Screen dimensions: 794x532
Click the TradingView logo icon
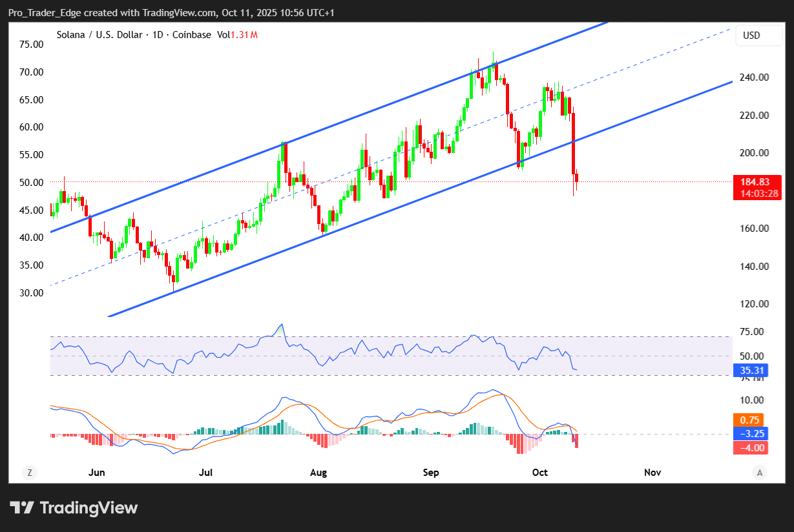click(x=22, y=508)
